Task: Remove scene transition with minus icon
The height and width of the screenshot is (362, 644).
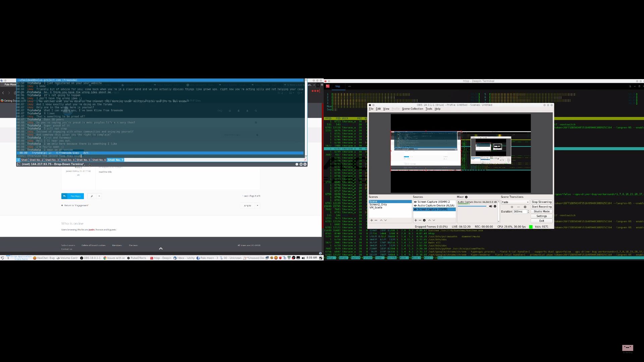Action: point(519,207)
